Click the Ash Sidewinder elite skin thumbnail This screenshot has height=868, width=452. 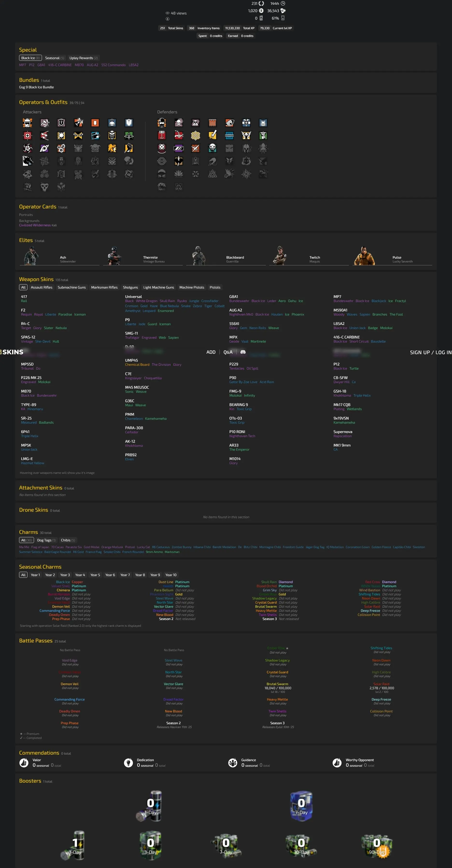pyautogui.click(x=31, y=256)
